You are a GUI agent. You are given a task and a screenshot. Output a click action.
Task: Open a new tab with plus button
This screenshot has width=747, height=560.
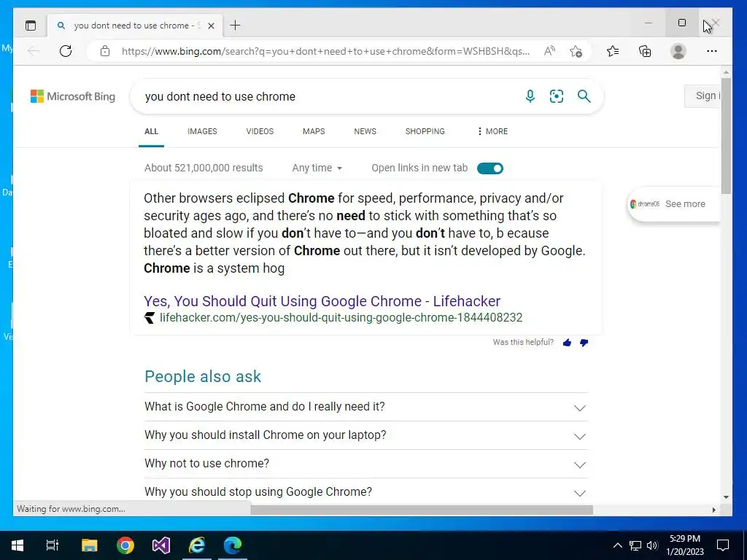coord(235,26)
